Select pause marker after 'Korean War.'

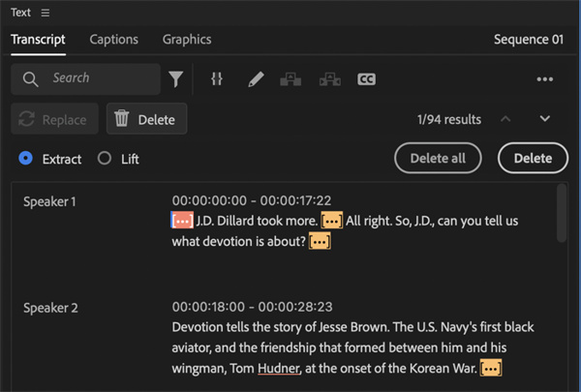pyautogui.click(x=491, y=369)
